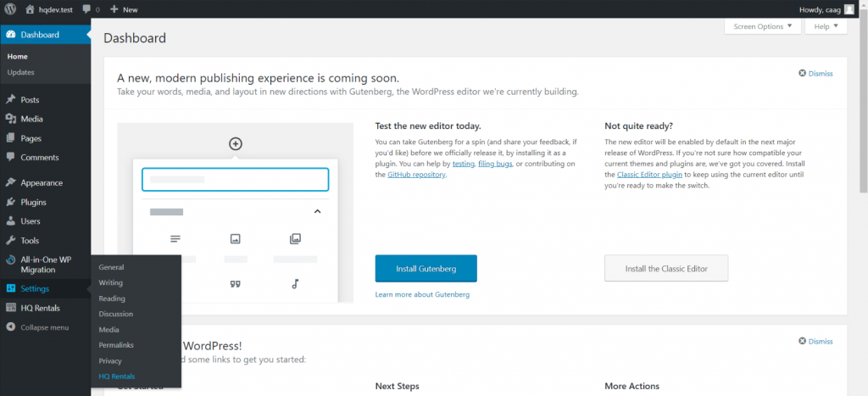The image size is (868, 396).
Task: Select Home under Dashboard menu
Action: pyautogui.click(x=17, y=57)
